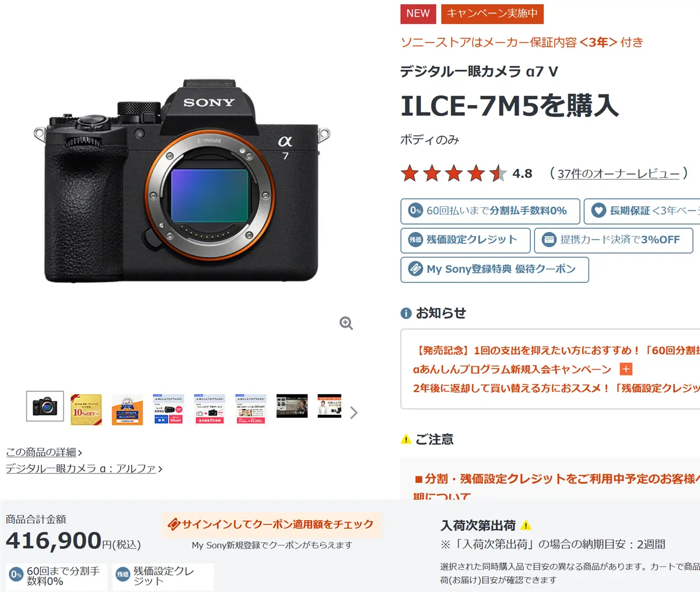Click the warning icon next to 入荷次第出荷
The width and height of the screenshot is (700, 592).
coord(526,525)
